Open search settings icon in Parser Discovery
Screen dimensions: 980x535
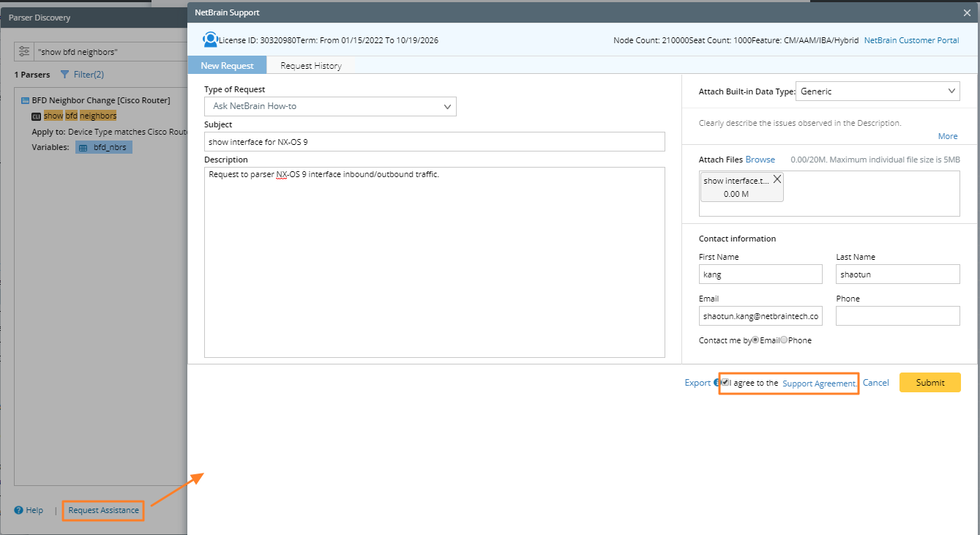pos(25,52)
